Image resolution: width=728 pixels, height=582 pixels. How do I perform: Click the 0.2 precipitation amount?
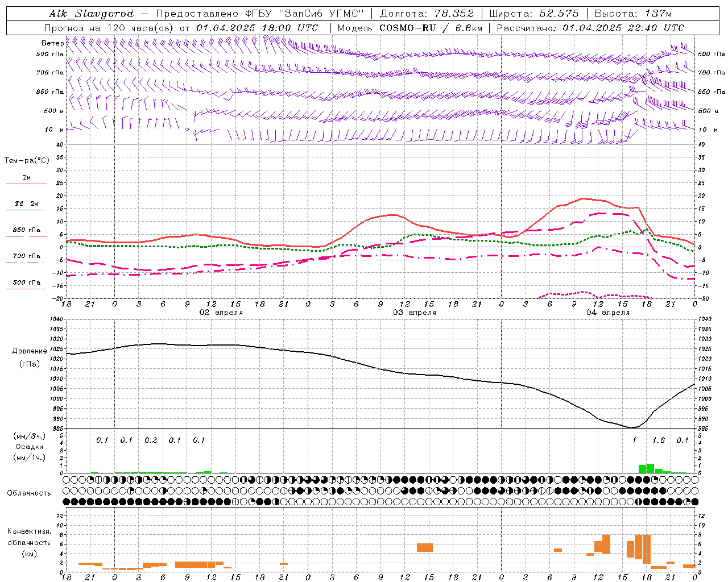pyautogui.click(x=151, y=440)
